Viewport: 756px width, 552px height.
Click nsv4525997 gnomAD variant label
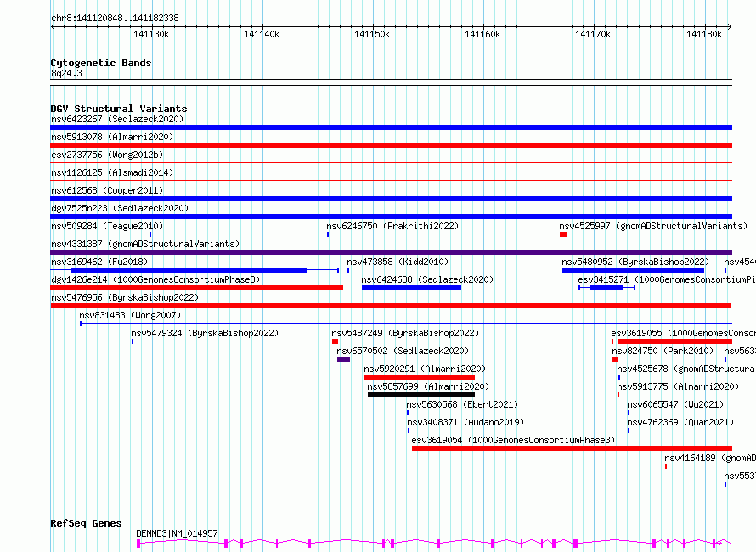[653, 226]
